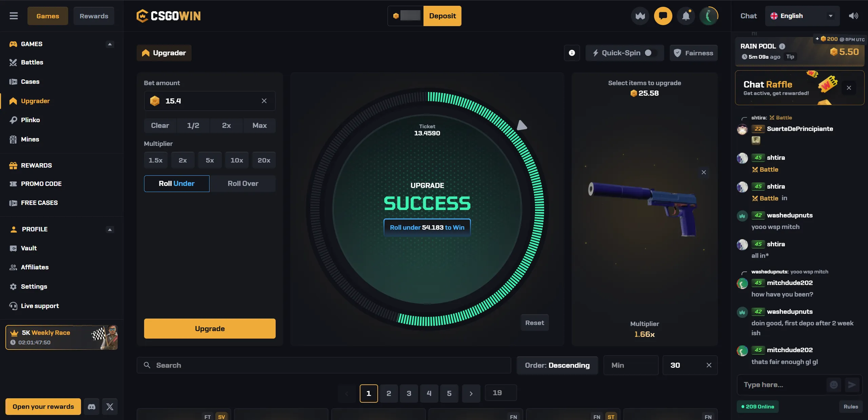Clear the max price 30 filter
Screen dimensions: 868x420
709,365
